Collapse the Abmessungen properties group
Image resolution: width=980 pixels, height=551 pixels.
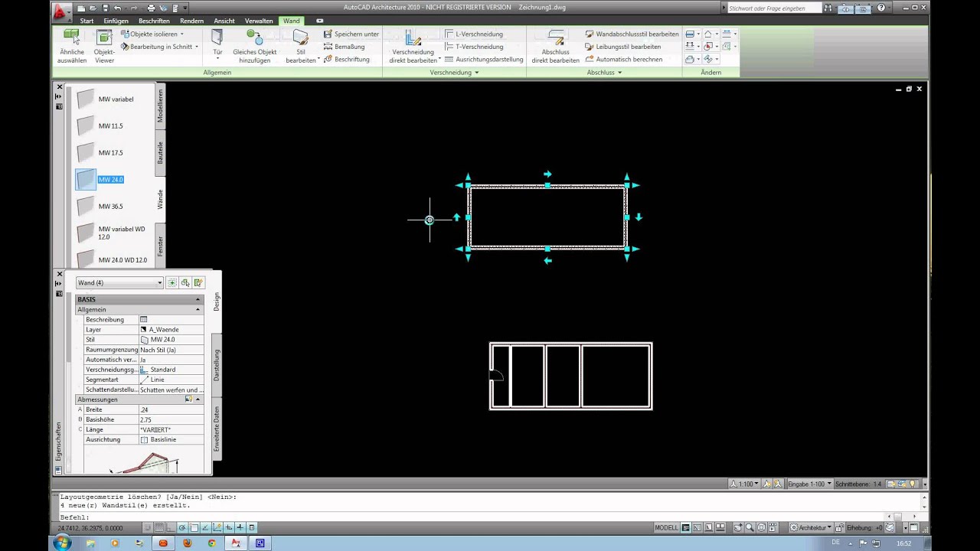(x=198, y=399)
